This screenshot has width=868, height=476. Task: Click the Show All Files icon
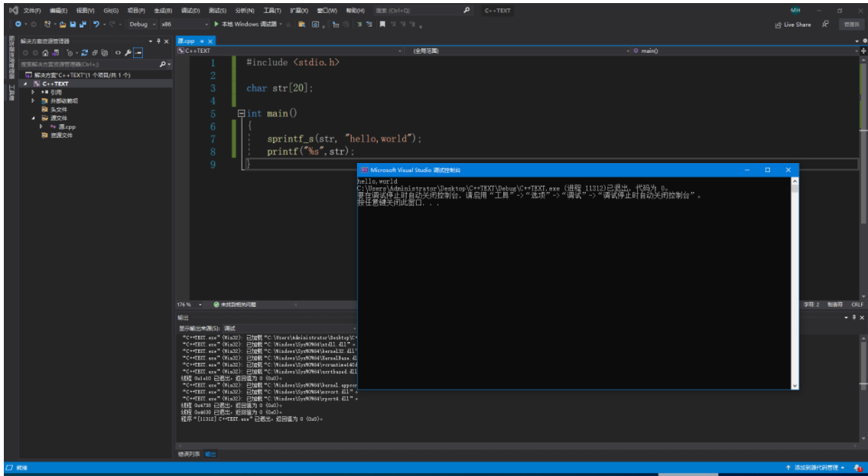(105, 54)
